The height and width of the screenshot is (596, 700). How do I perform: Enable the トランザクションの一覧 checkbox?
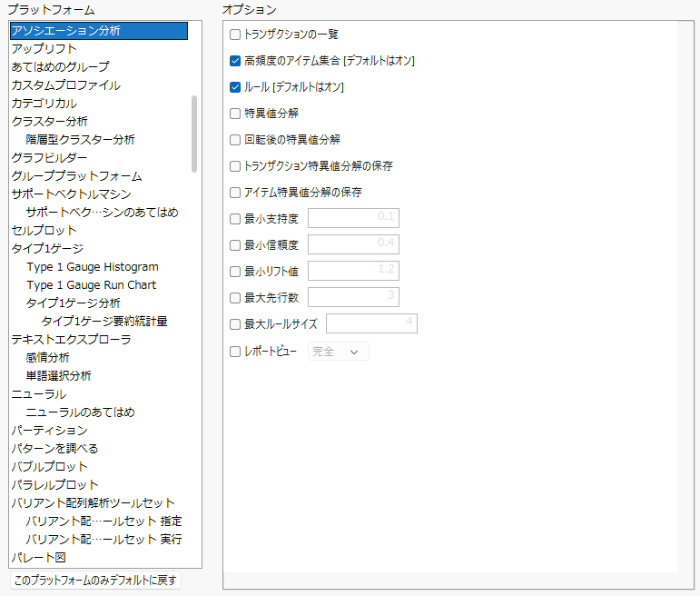235,35
